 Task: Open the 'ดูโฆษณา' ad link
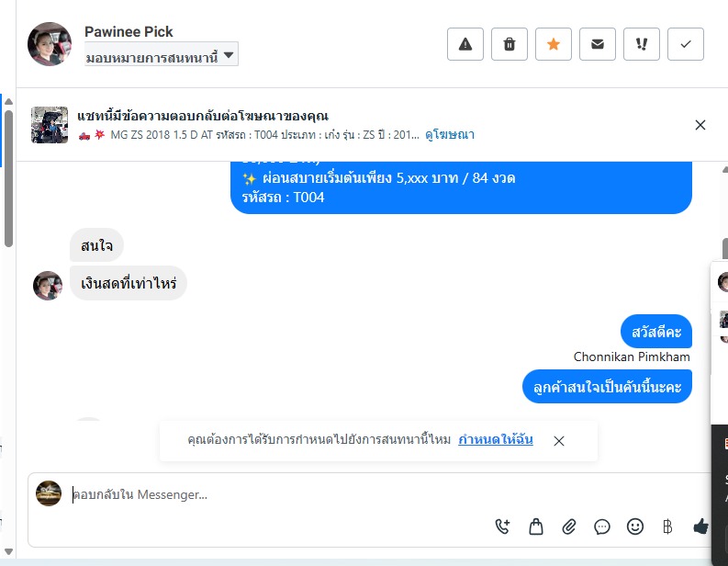[450, 135]
